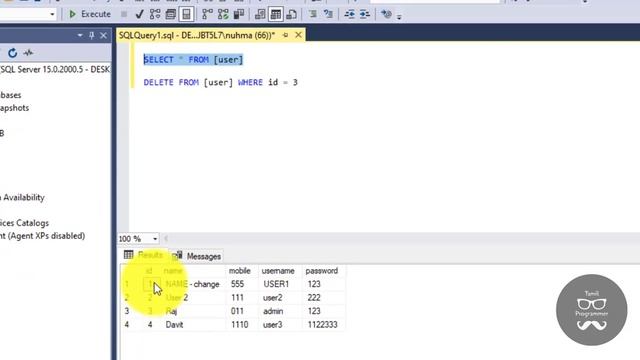
Task: Select the Databases node in Object Explorer
Action: pos(11,95)
